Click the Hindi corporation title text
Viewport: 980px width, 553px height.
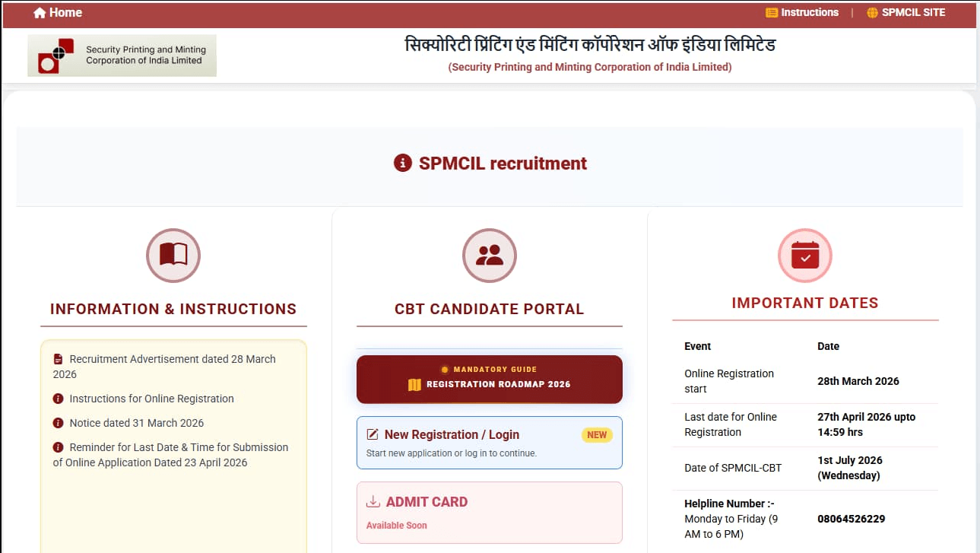tap(590, 45)
